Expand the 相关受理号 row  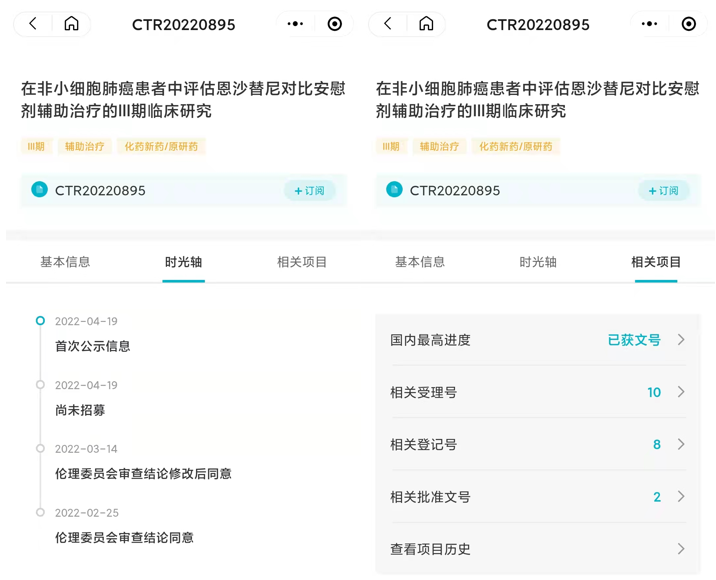coord(538,392)
